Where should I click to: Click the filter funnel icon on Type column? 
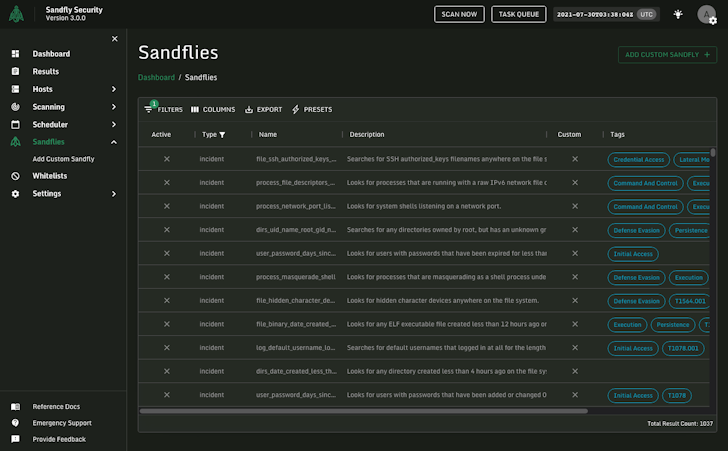(222, 135)
